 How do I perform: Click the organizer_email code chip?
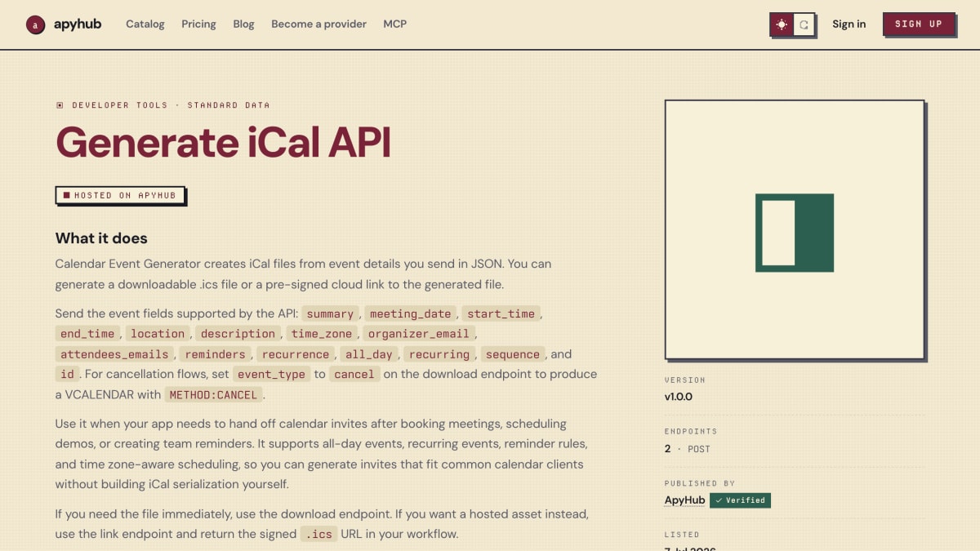click(x=419, y=334)
